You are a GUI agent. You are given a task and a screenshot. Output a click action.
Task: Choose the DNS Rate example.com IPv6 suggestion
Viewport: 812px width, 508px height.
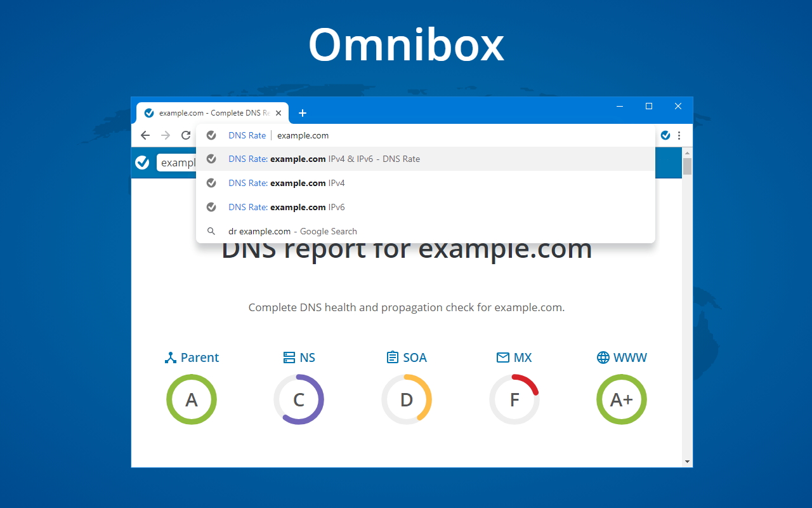click(426, 207)
